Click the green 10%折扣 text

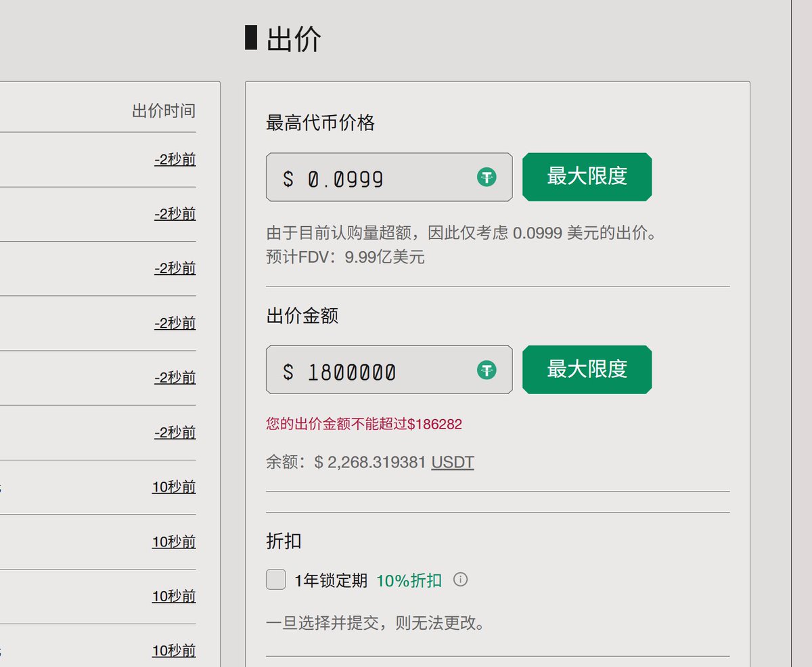(x=409, y=580)
